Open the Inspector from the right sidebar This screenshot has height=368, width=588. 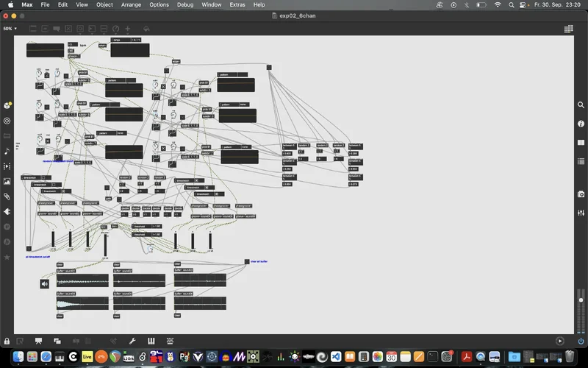click(x=581, y=124)
